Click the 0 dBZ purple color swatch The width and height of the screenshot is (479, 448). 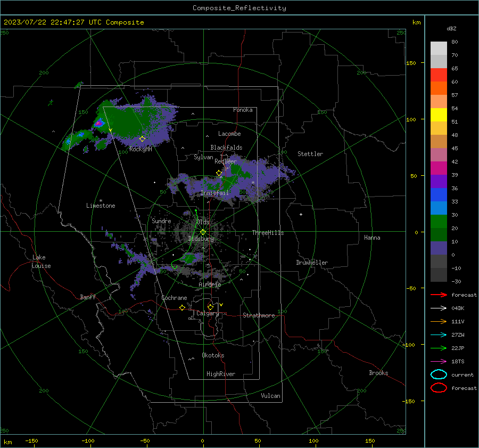(439, 248)
